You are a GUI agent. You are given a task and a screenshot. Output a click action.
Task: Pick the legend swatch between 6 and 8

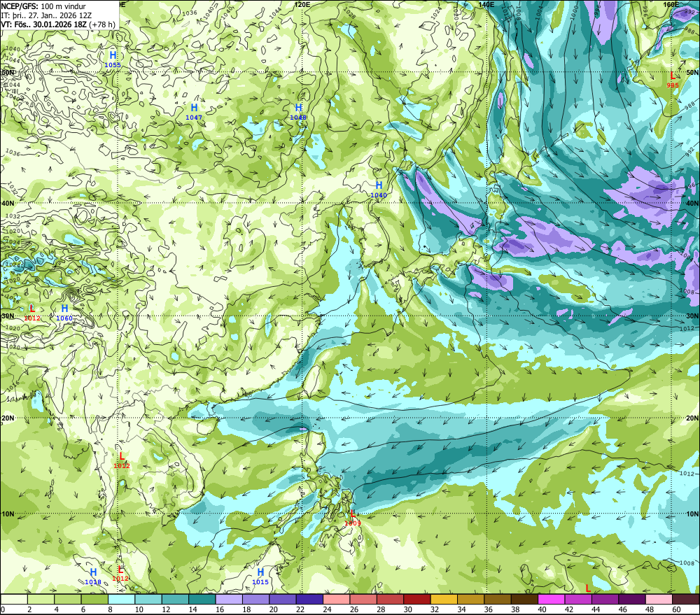(x=94, y=599)
